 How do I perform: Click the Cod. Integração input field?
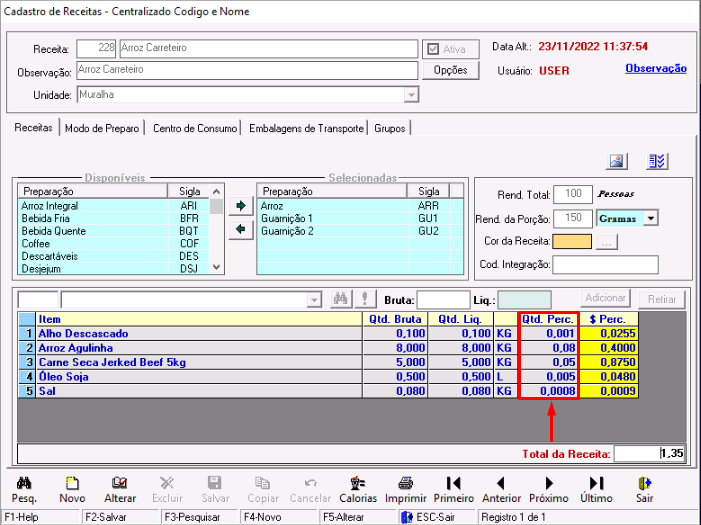point(605,265)
